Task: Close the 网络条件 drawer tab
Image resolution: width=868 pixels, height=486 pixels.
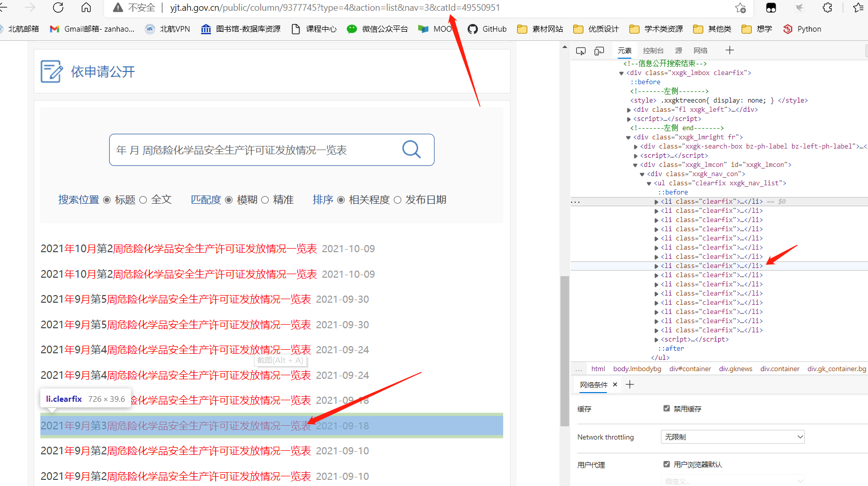Action: tap(615, 384)
